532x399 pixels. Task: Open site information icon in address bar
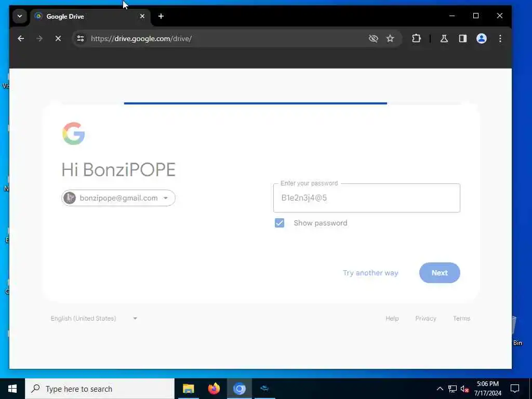pyautogui.click(x=81, y=38)
